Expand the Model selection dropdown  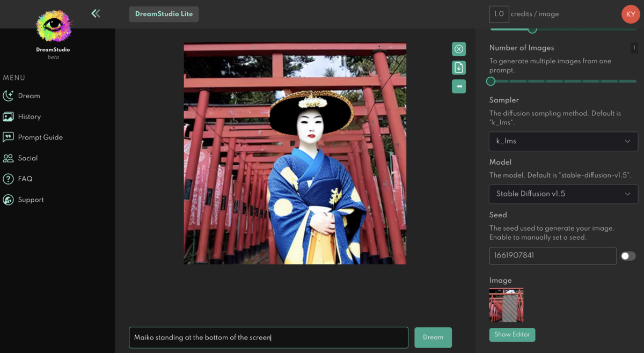tap(563, 194)
